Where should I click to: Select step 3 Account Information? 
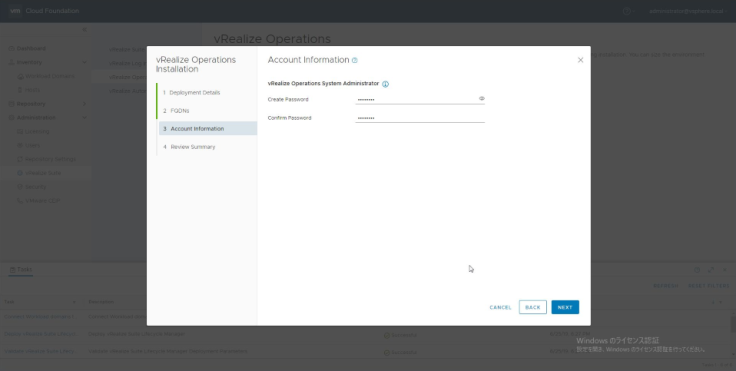coord(208,129)
